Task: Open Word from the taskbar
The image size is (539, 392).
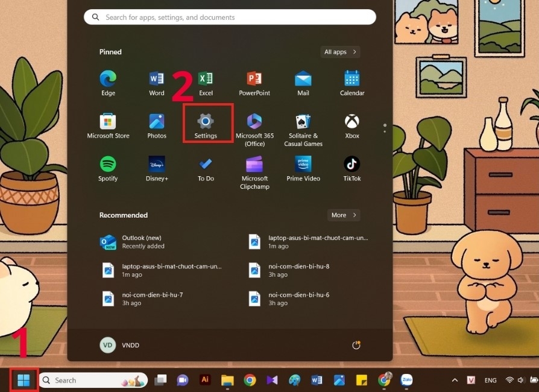Action: (x=317, y=380)
